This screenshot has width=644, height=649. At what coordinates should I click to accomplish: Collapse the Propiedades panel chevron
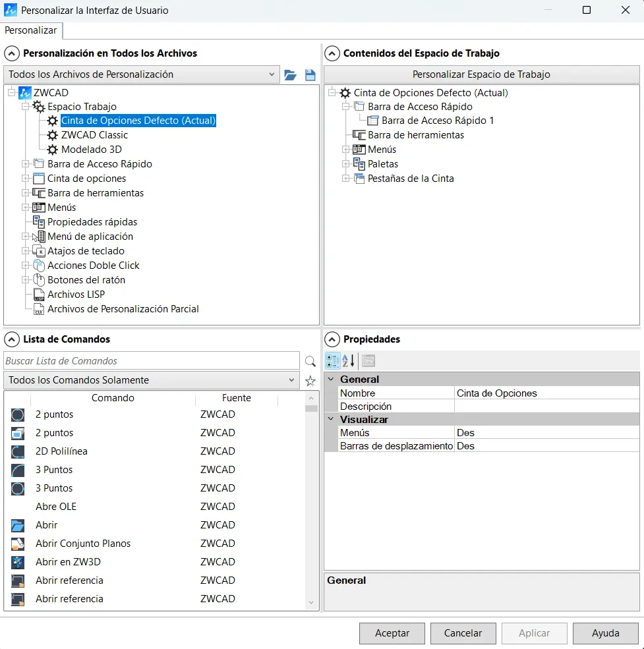pos(332,339)
